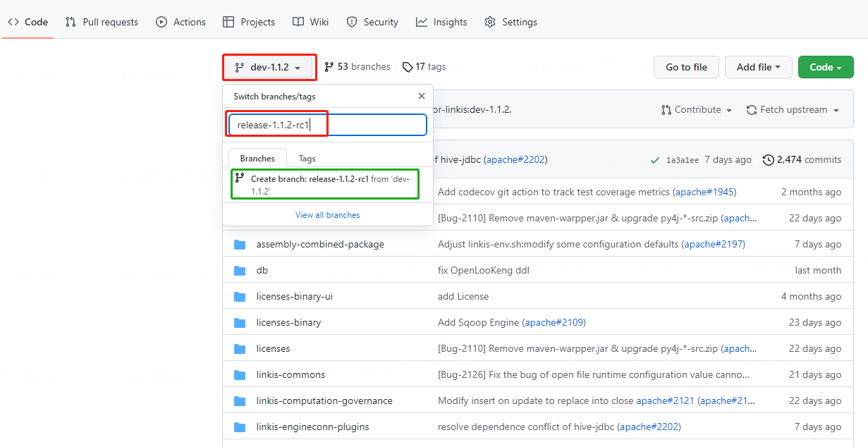
Task: Expand the Contribute dropdown
Action: coord(696,110)
